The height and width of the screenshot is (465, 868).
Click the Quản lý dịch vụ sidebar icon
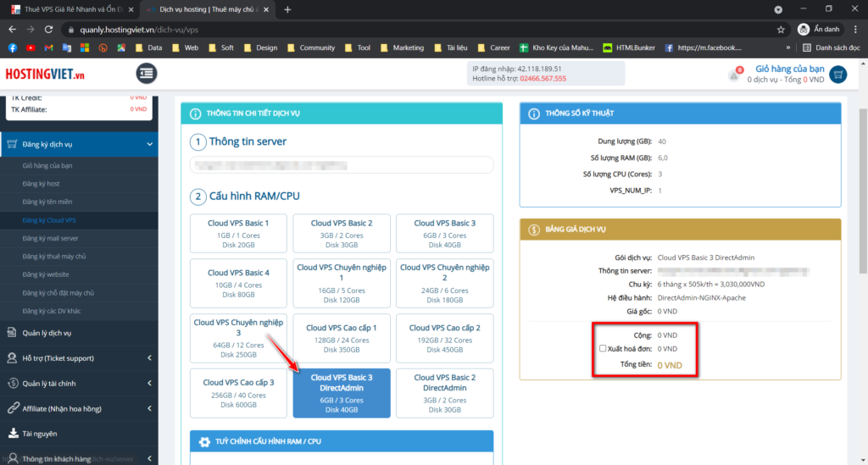(x=12, y=332)
